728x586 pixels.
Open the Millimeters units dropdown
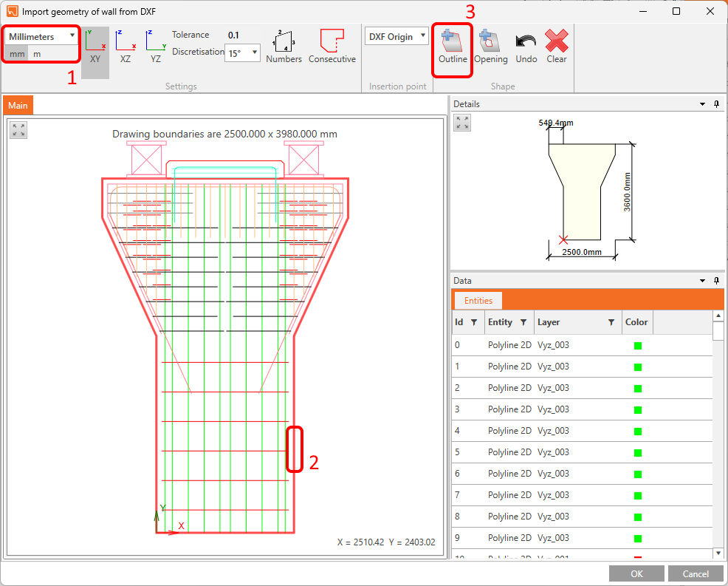pyautogui.click(x=42, y=36)
